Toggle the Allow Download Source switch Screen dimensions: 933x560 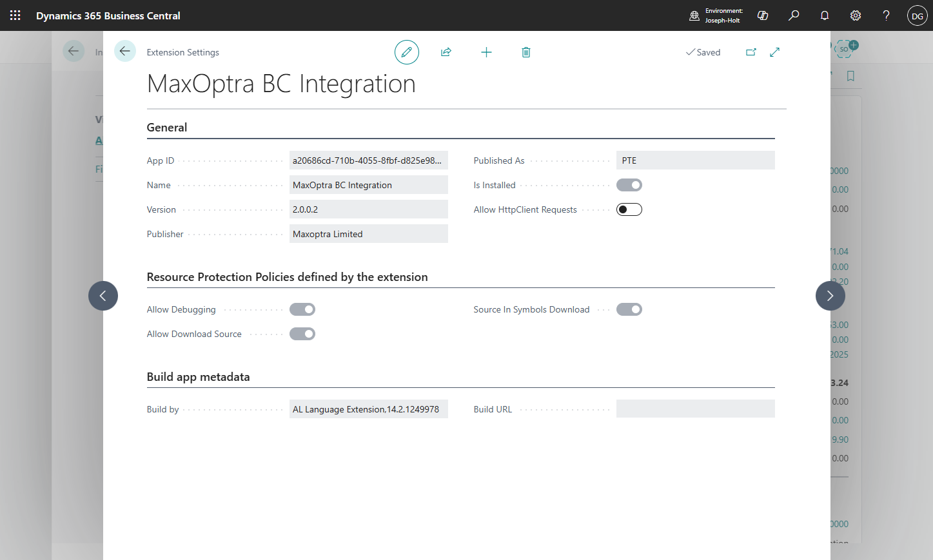pos(302,334)
